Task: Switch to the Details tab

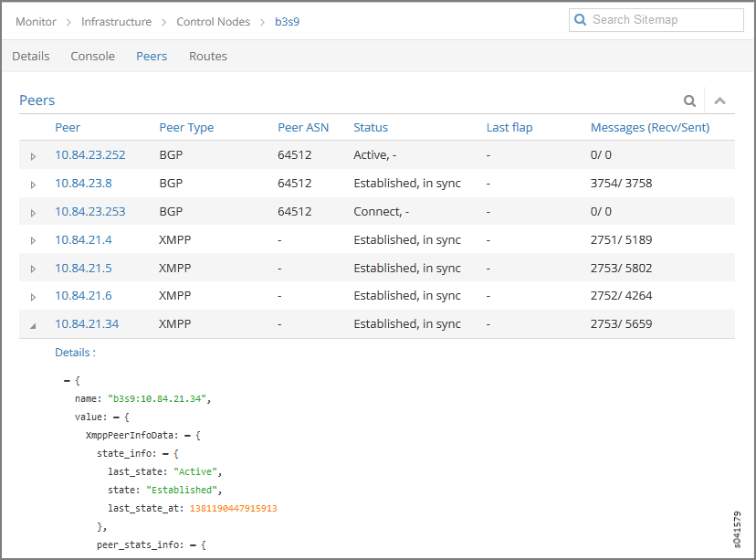Action: pyautogui.click(x=31, y=57)
